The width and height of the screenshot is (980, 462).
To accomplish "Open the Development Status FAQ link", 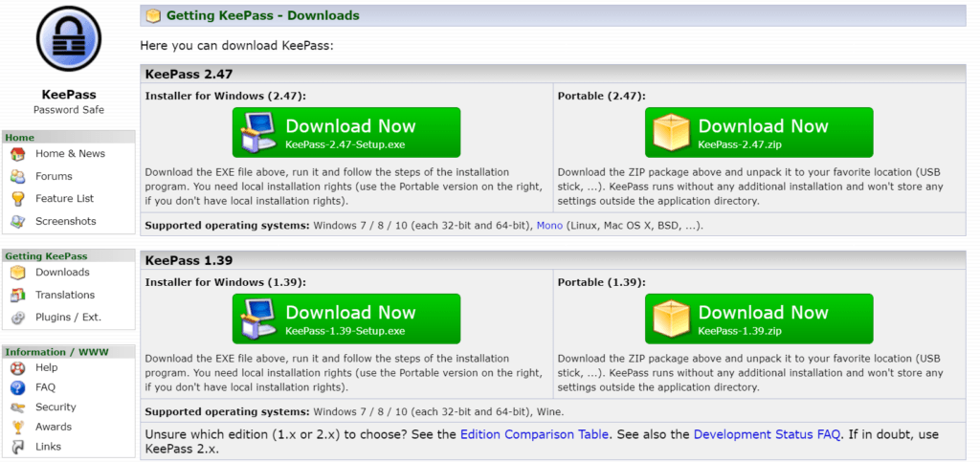I will pyautogui.click(x=768, y=434).
